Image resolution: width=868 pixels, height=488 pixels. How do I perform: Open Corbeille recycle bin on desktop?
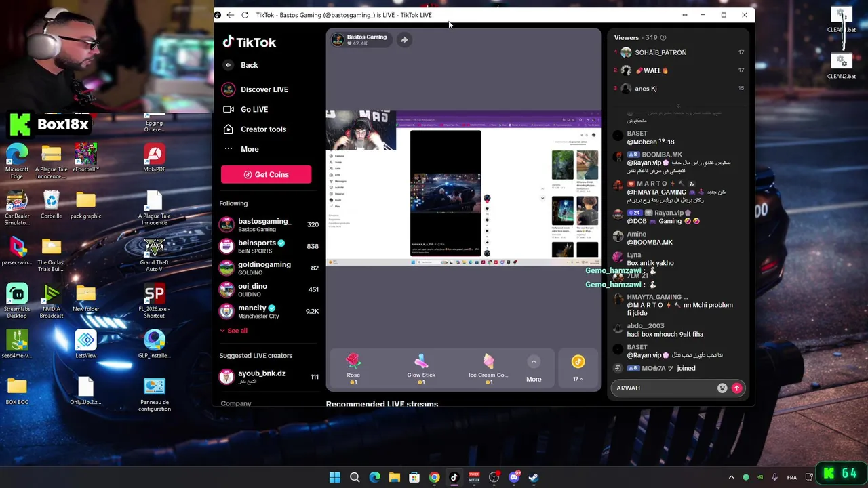point(52,205)
